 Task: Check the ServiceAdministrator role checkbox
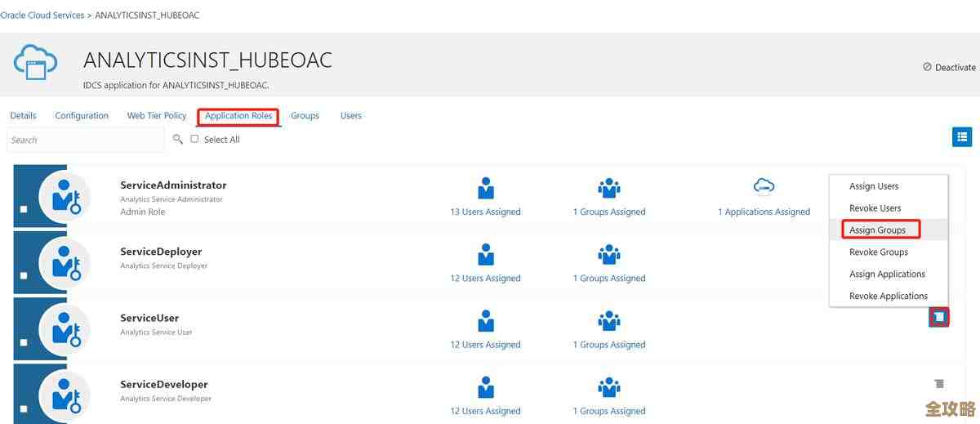pyautogui.click(x=24, y=210)
